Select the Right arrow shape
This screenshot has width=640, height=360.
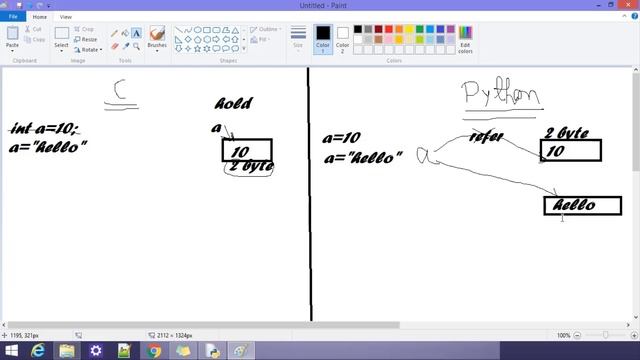click(216, 40)
